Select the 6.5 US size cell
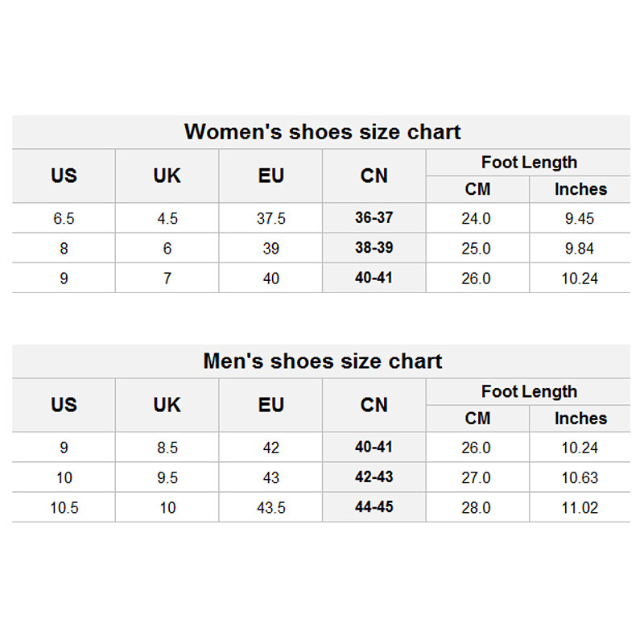644x644 pixels. click(64, 218)
